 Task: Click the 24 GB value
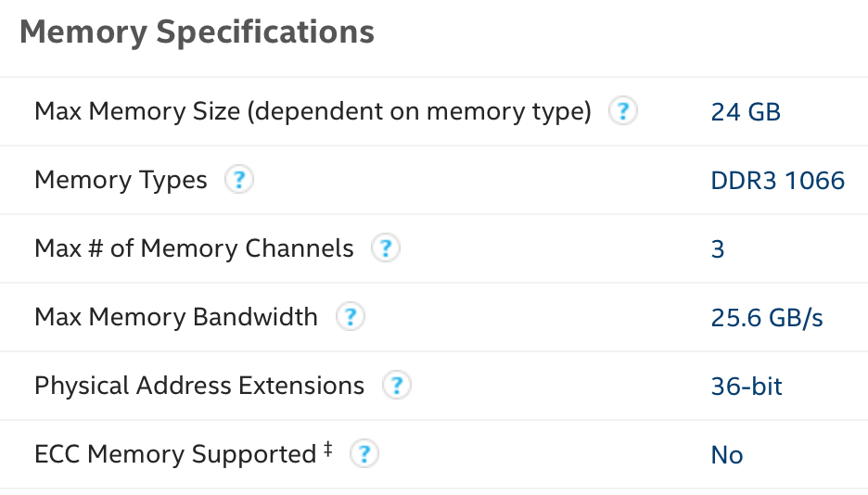click(x=746, y=112)
